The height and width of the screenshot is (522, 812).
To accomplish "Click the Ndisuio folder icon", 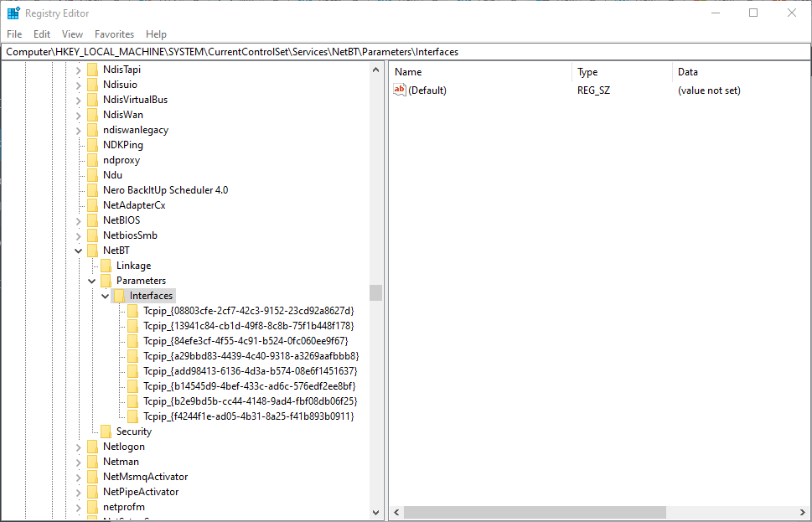I will point(93,85).
